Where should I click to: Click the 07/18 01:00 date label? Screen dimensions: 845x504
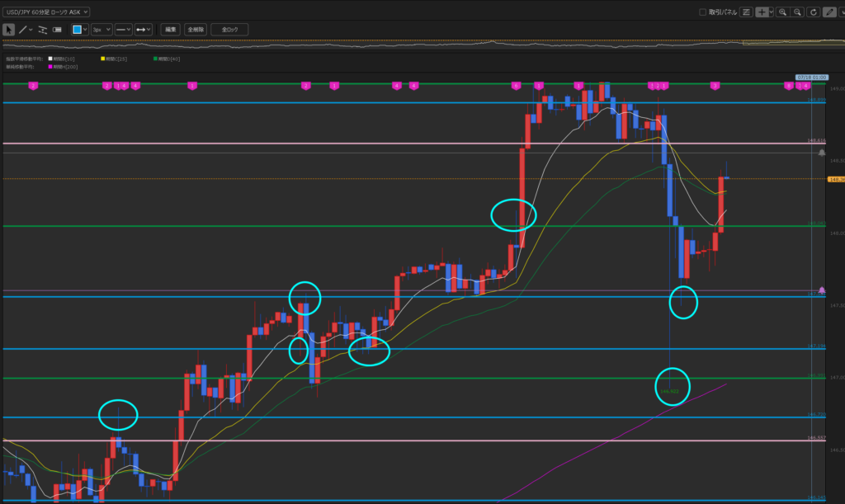tap(812, 78)
